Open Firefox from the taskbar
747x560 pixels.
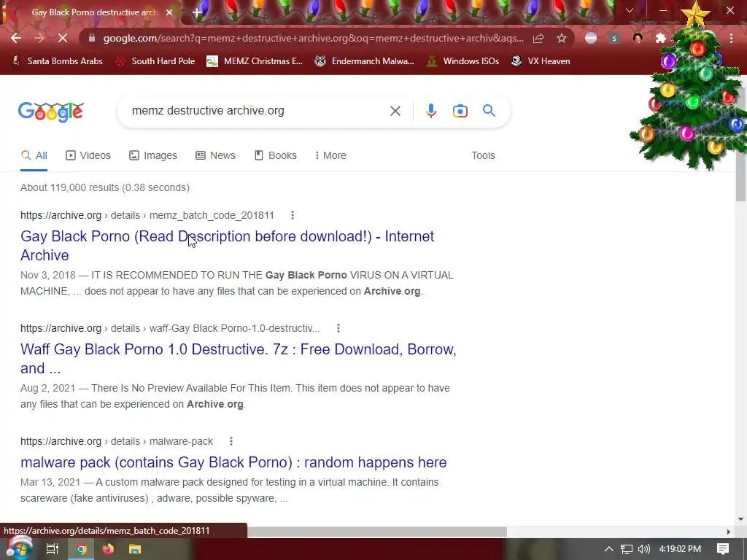pyautogui.click(x=108, y=549)
